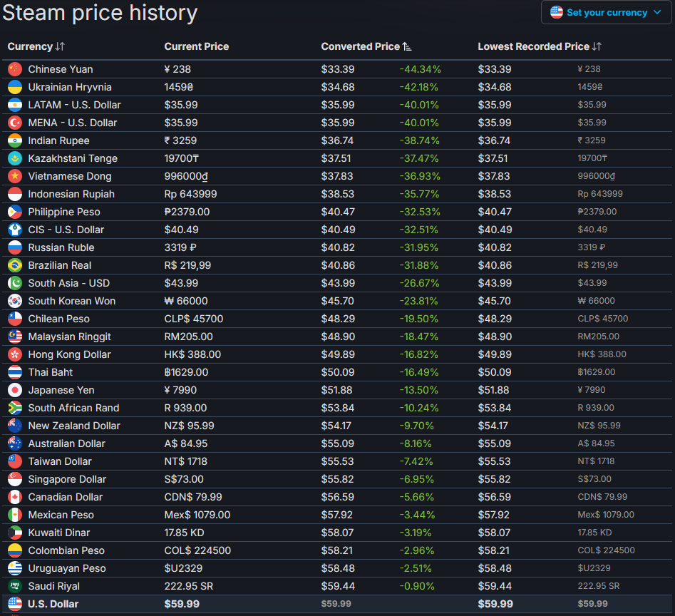
Task: Click the LATAM - U.S. Dollar flag icon
Action: [15, 105]
